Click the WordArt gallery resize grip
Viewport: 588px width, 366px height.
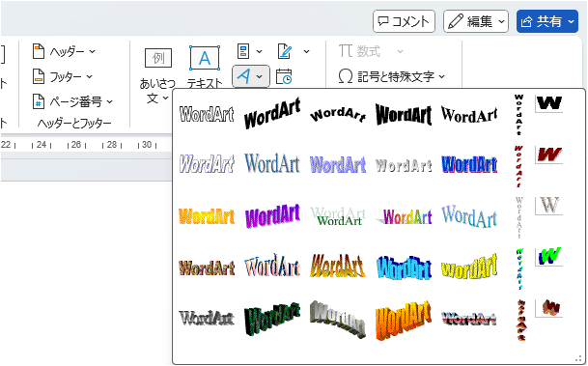pos(579,358)
